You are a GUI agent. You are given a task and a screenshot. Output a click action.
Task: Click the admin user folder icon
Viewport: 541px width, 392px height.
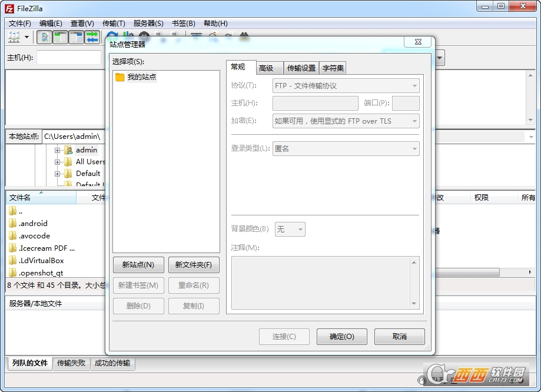click(x=69, y=150)
